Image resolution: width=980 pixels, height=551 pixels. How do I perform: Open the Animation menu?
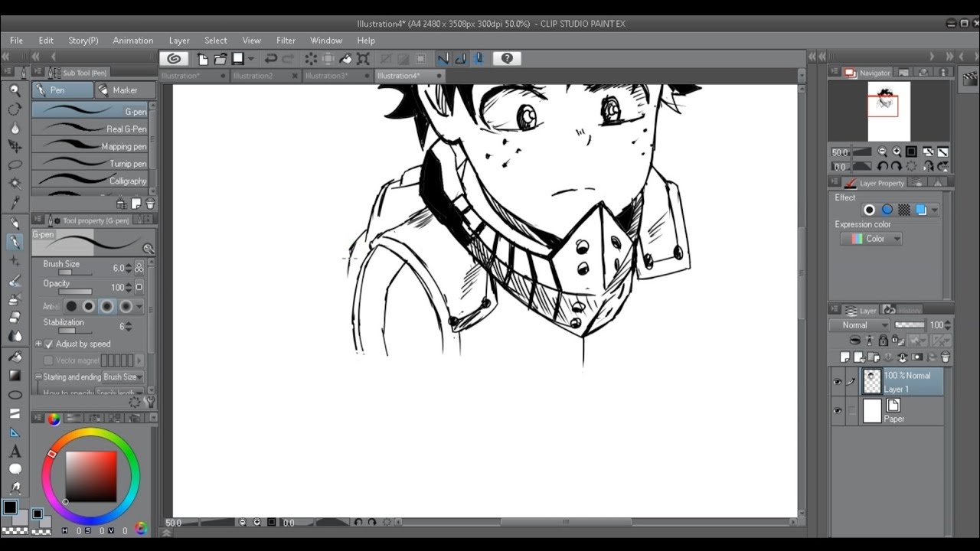(133, 41)
